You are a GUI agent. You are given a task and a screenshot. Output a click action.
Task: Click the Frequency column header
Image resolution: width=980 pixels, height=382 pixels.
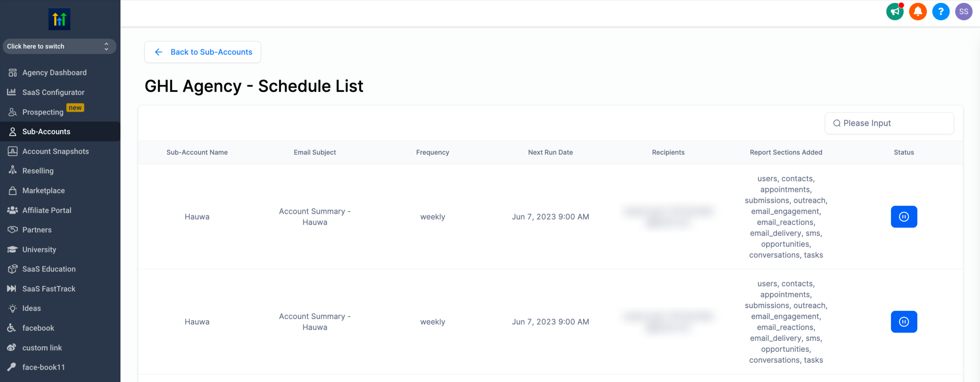coord(433,152)
